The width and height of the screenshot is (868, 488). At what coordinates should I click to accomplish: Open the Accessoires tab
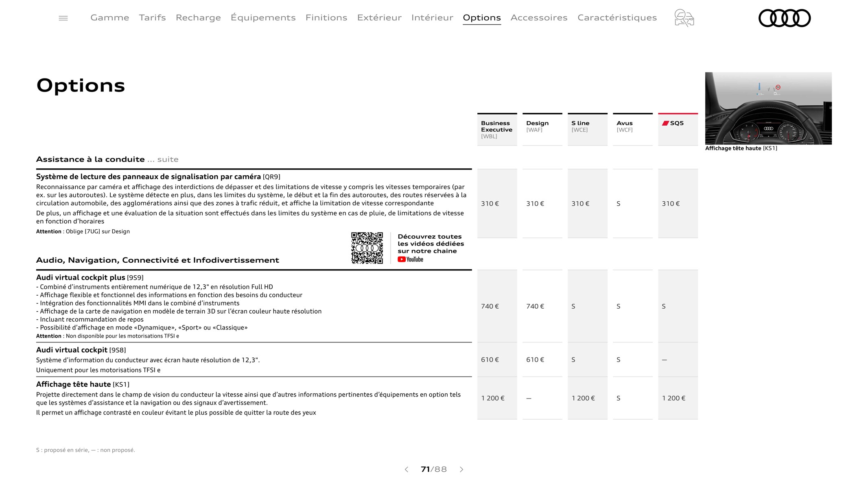coord(539,17)
